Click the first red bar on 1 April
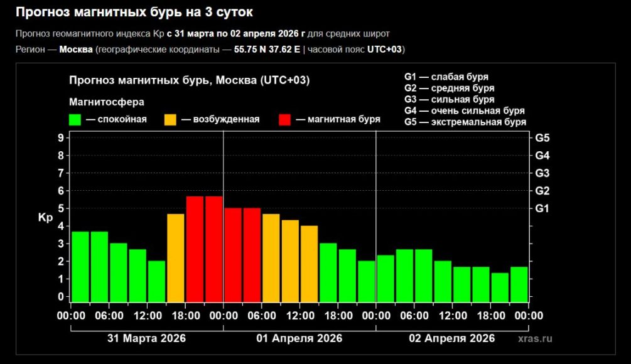The width and height of the screenshot is (631, 364). pyautogui.click(x=233, y=254)
